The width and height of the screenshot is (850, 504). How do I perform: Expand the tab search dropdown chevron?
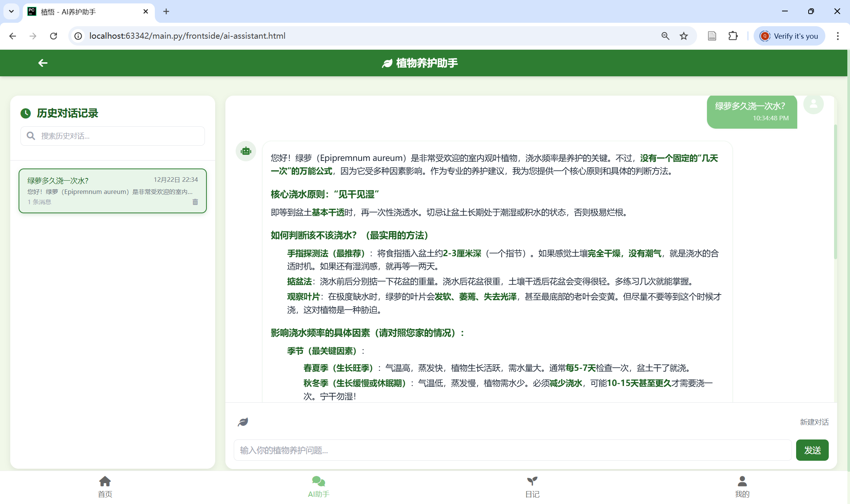tap(11, 11)
